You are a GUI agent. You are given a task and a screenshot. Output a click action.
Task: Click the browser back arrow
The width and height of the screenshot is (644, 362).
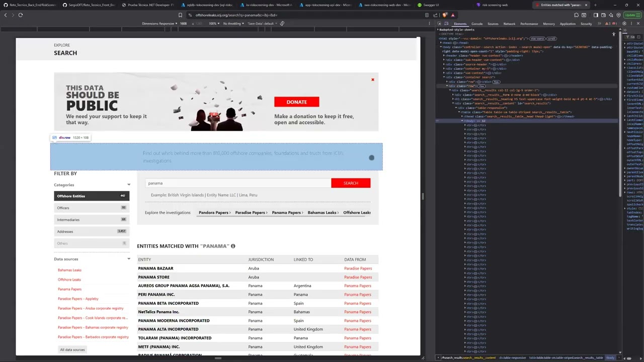tap(6, 15)
